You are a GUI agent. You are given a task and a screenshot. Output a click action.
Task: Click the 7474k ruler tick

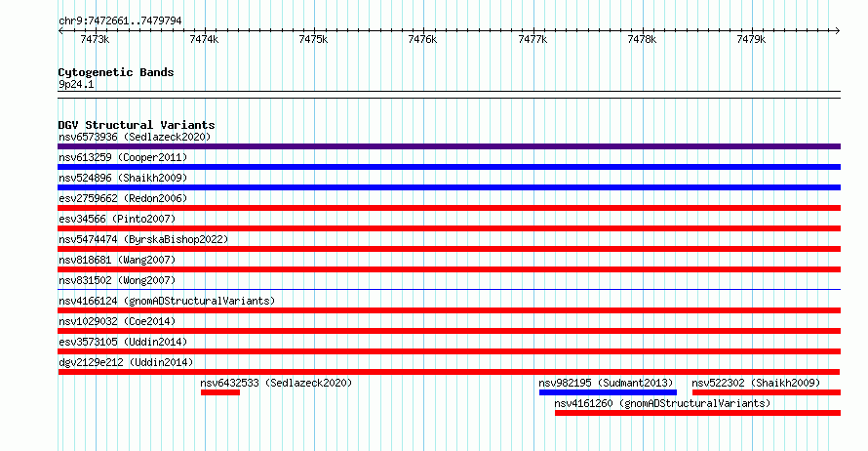(204, 39)
